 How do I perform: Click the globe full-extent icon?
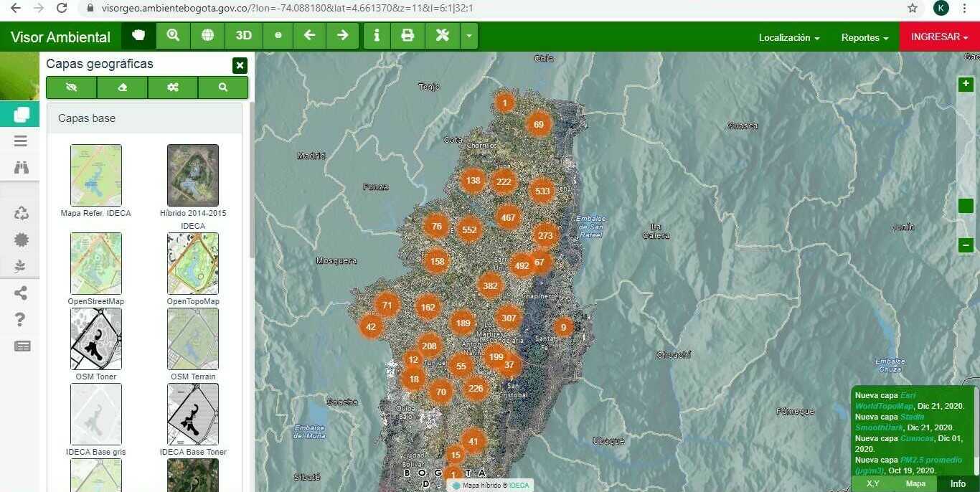pos(207,35)
